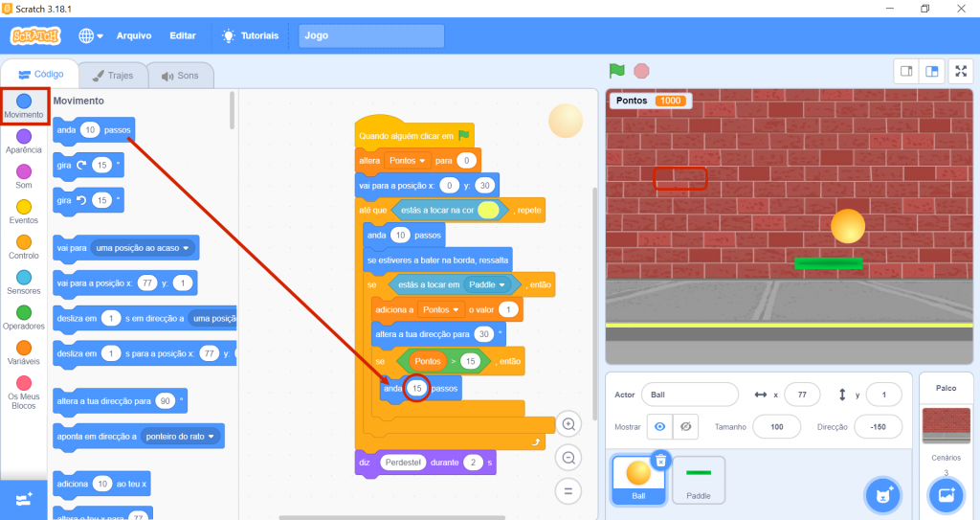Switch to the Sons tab

point(180,76)
